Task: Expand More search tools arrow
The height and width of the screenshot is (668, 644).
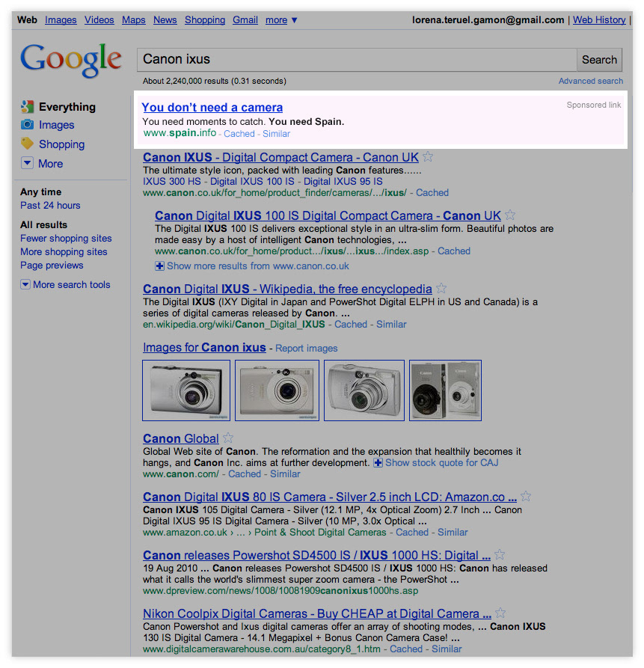Action: [25, 284]
